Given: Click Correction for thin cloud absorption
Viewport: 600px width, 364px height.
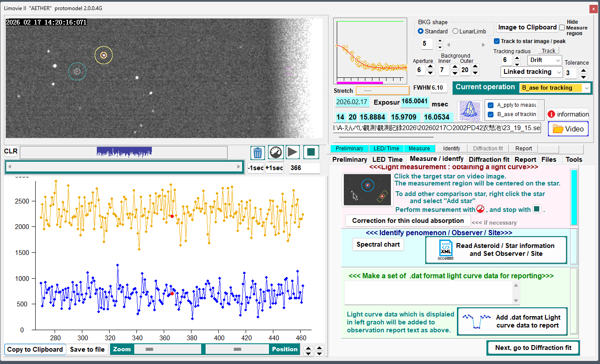Looking at the screenshot, I should pyautogui.click(x=408, y=221).
